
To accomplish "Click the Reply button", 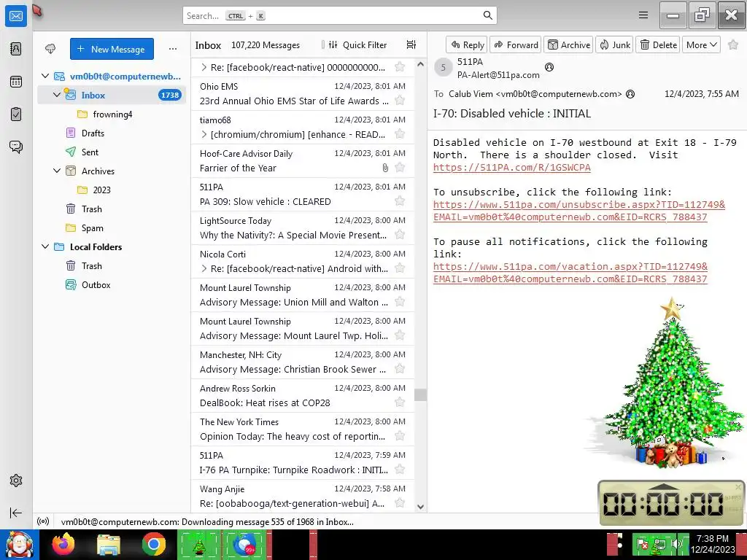I will pos(467,44).
